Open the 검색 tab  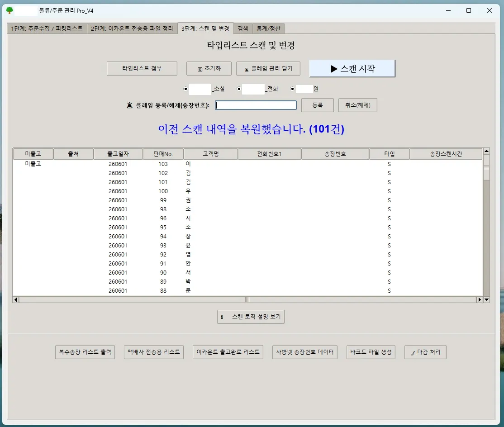pos(243,28)
